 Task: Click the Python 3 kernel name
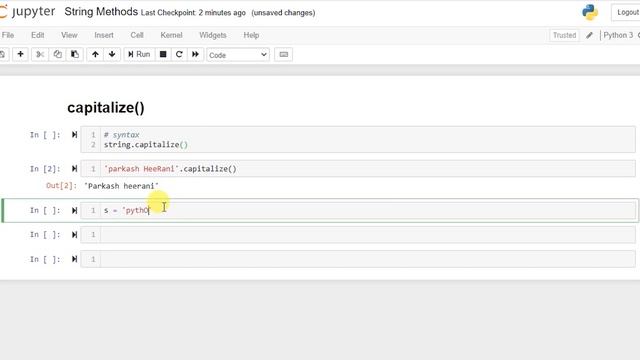pos(618,35)
